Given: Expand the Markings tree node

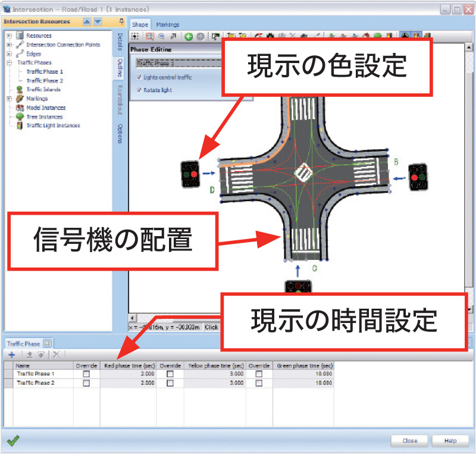Looking at the screenshot, I should [x=9, y=99].
